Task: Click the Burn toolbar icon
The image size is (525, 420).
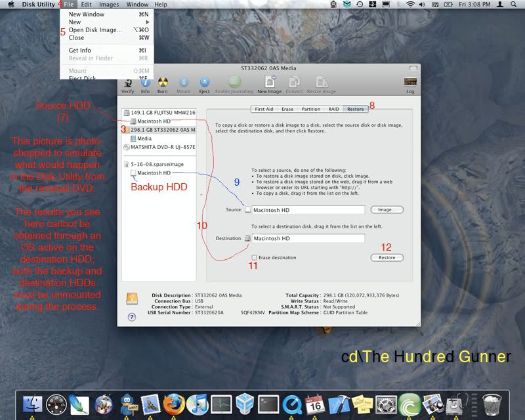Action: pos(162,86)
